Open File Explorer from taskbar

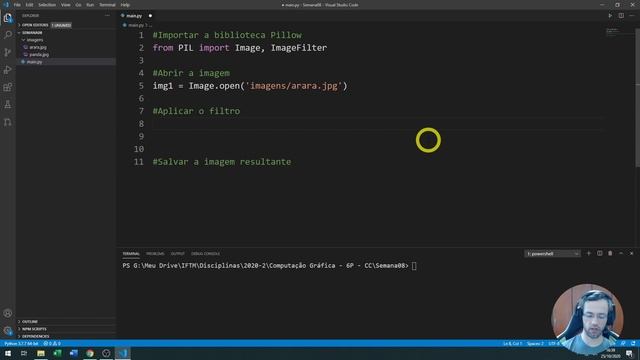[x=41, y=353]
